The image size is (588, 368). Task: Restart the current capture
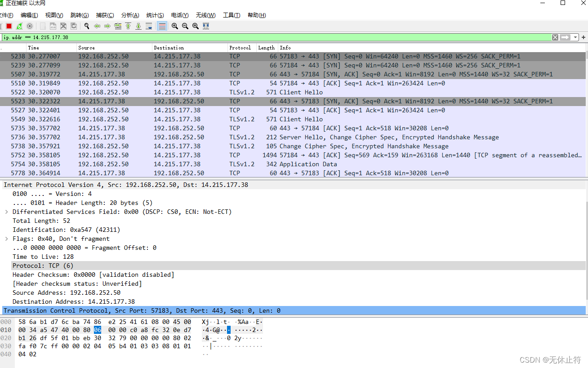coord(19,26)
